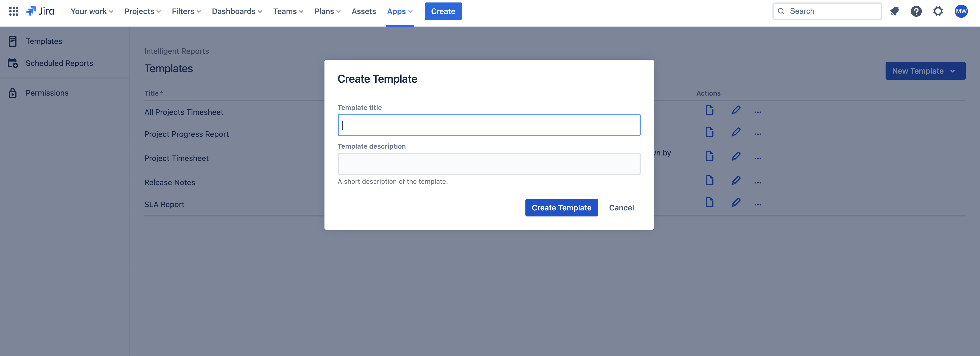Screen dimensions: 980x356
Task: Expand the Projects menu in navigation
Action: (x=142, y=12)
